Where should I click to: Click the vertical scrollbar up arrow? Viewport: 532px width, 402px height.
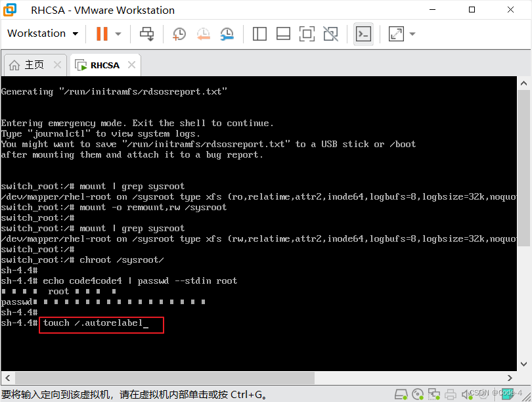click(523, 83)
